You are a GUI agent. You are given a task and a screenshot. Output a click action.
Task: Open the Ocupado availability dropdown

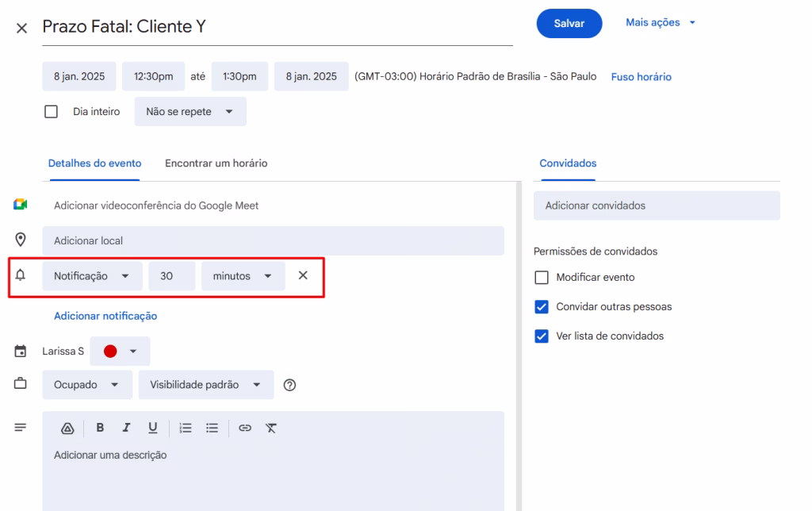coord(87,385)
